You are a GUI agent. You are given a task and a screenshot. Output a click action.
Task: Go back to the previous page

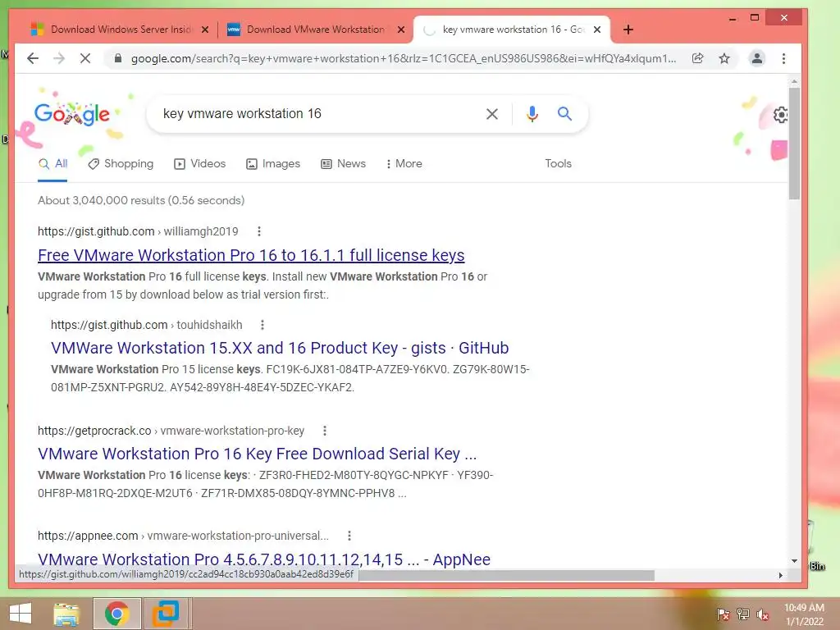(x=33, y=58)
